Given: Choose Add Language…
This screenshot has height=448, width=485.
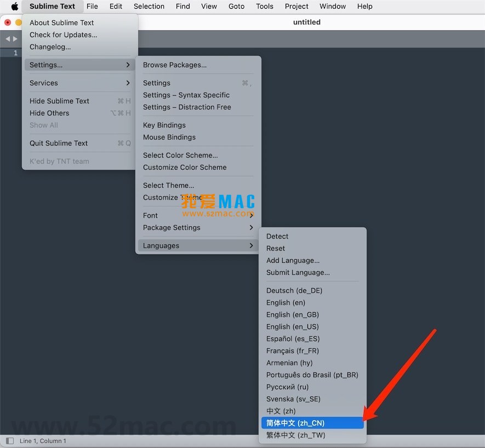Looking at the screenshot, I should (x=312, y=260).
